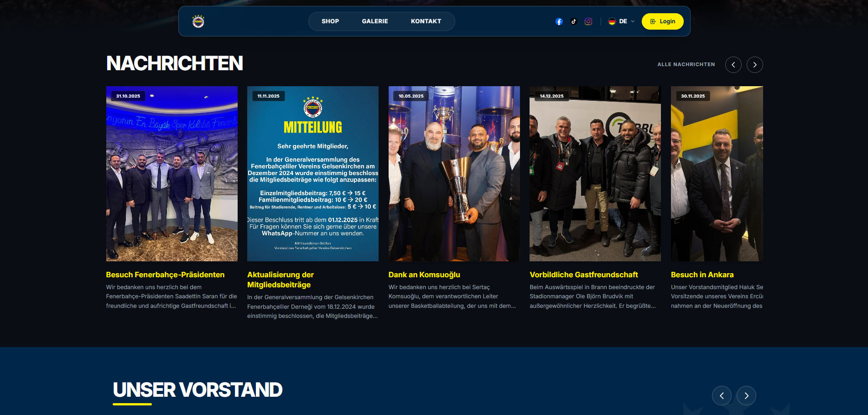Screen dimensions: 868x415
Task: Expand the DE language dropdown
Action: pyautogui.click(x=622, y=21)
